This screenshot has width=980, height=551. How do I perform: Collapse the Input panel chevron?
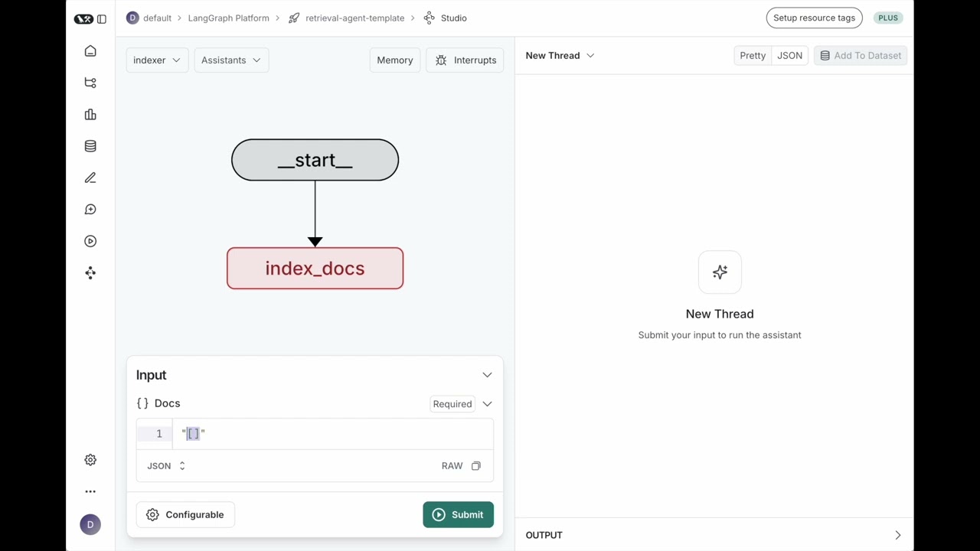coord(487,375)
